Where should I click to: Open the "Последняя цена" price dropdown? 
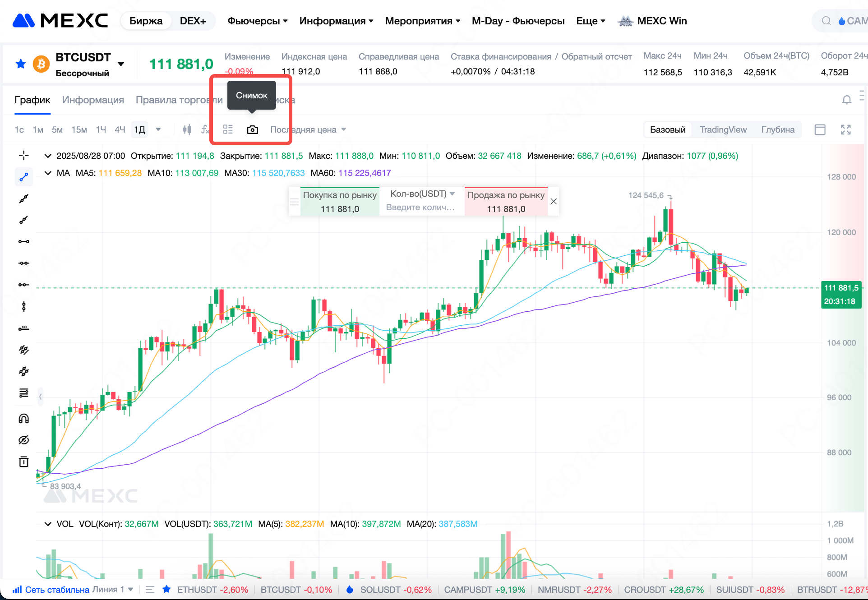308,130
